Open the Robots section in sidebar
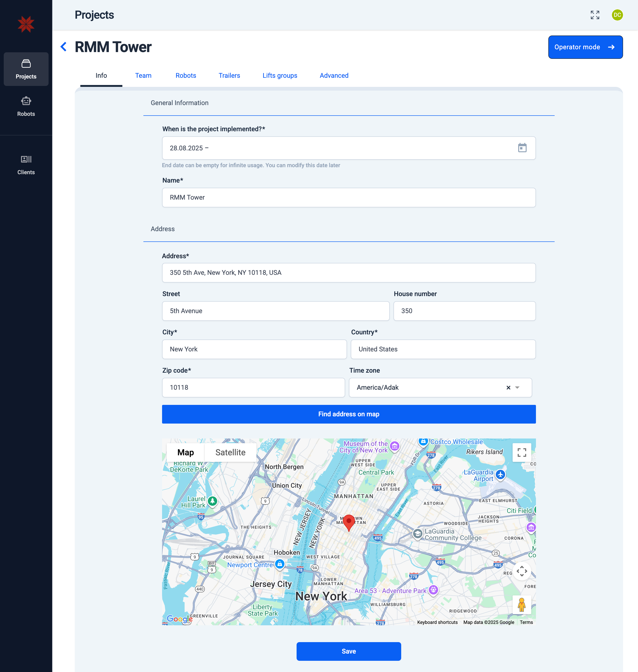The width and height of the screenshot is (638, 672). point(26,106)
